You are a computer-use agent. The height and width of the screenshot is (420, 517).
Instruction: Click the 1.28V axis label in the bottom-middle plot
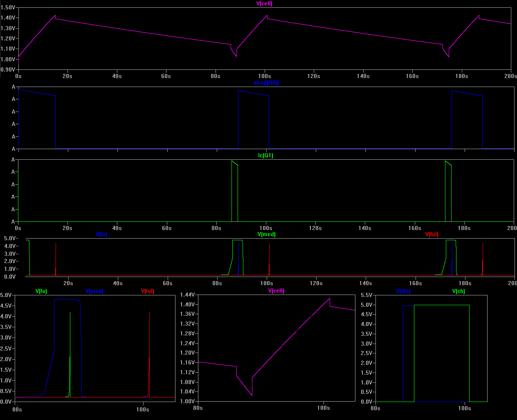click(x=187, y=334)
